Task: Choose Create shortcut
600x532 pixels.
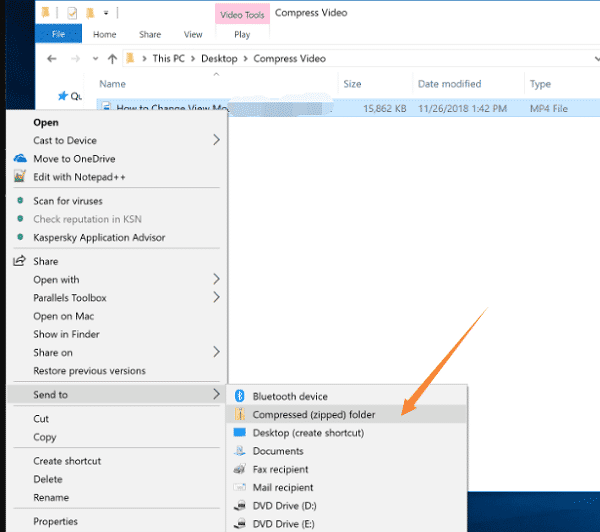Action: 117,461
